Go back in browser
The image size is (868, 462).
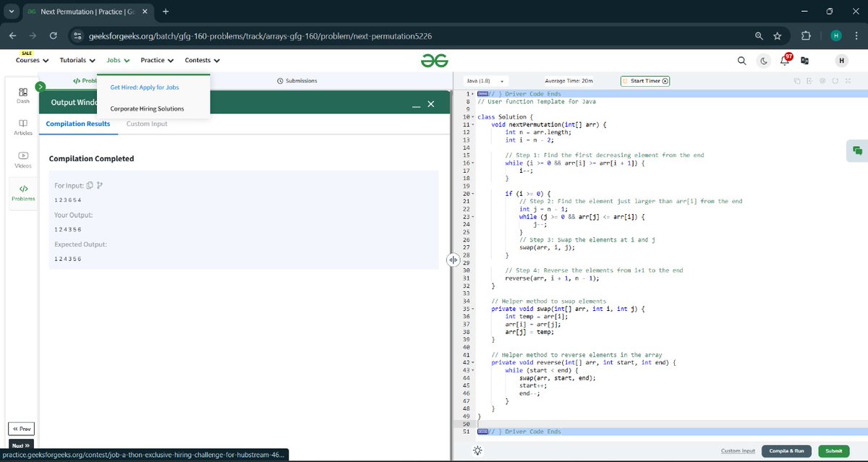click(13, 35)
